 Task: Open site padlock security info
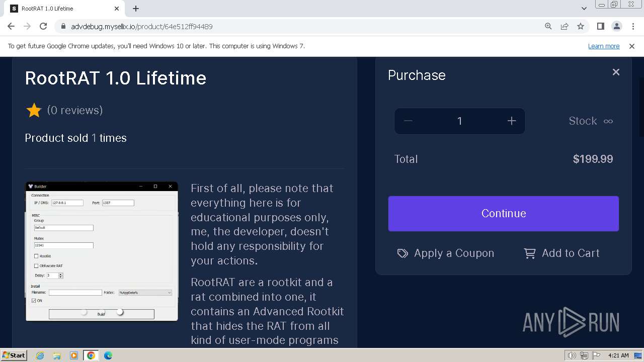click(63, 26)
